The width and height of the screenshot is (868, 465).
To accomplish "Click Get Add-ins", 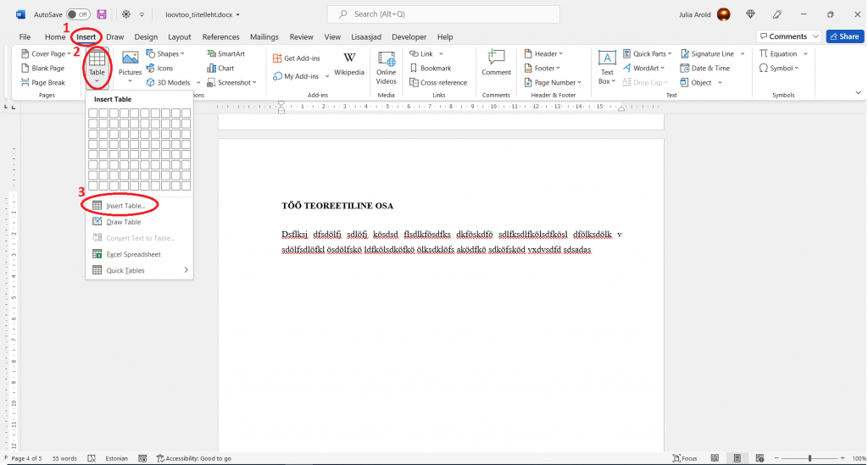I will (x=297, y=58).
